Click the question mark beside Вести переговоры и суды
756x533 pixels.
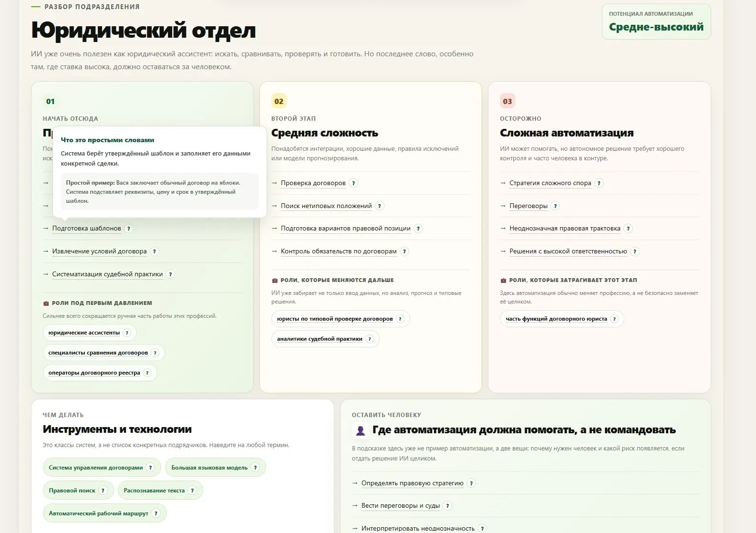click(447, 506)
